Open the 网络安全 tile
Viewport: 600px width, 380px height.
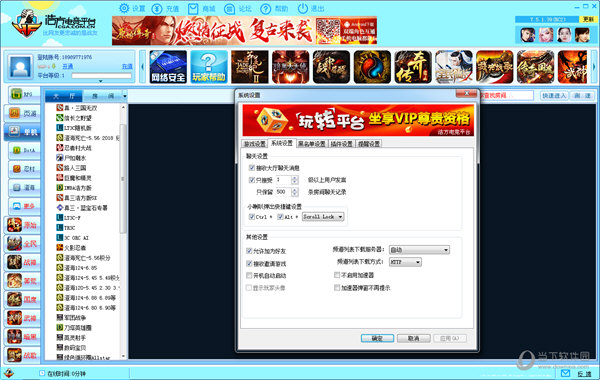(x=168, y=67)
